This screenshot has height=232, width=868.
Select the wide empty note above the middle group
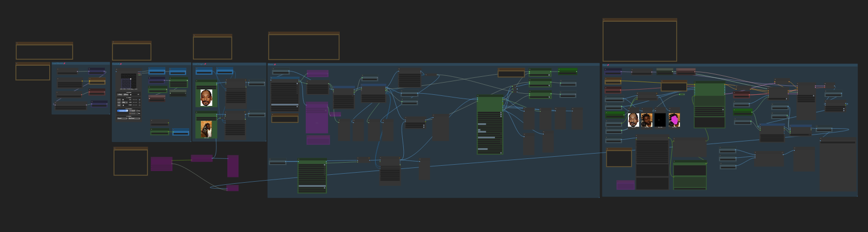[x=304, y=46]
